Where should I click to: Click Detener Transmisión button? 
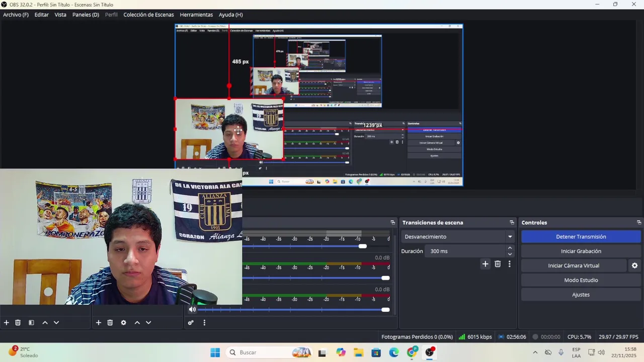coord(581,237)
